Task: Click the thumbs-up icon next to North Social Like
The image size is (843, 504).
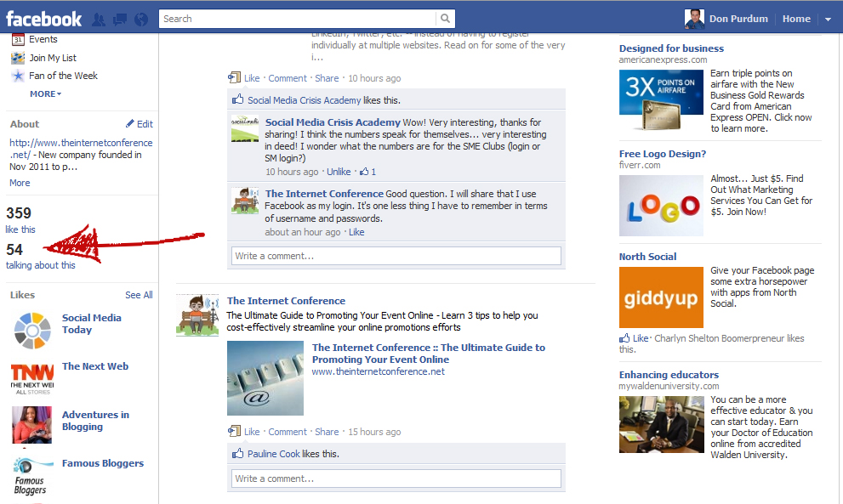Action: 624,338
